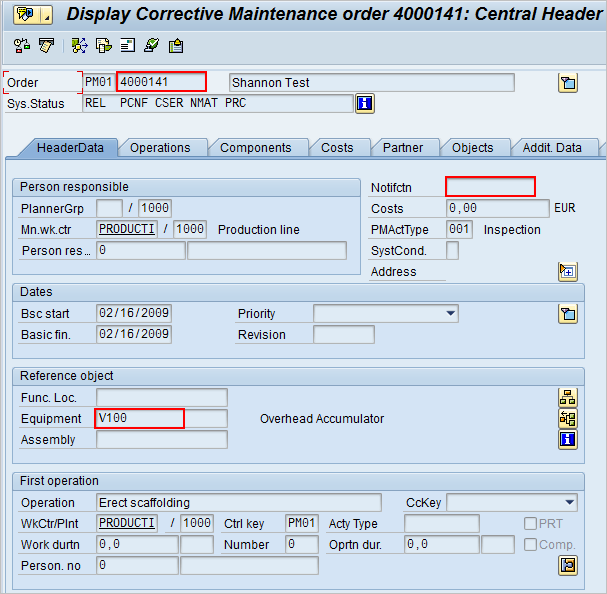Select the Objects tab
Screen dimensions: 607x594
pyautogui.click(x=473, y=148)
